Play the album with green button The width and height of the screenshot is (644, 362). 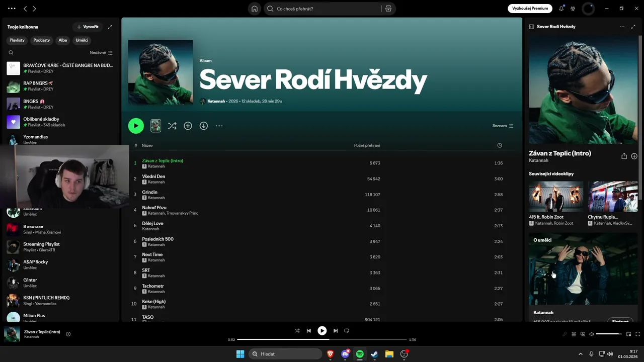click(136, 126)
